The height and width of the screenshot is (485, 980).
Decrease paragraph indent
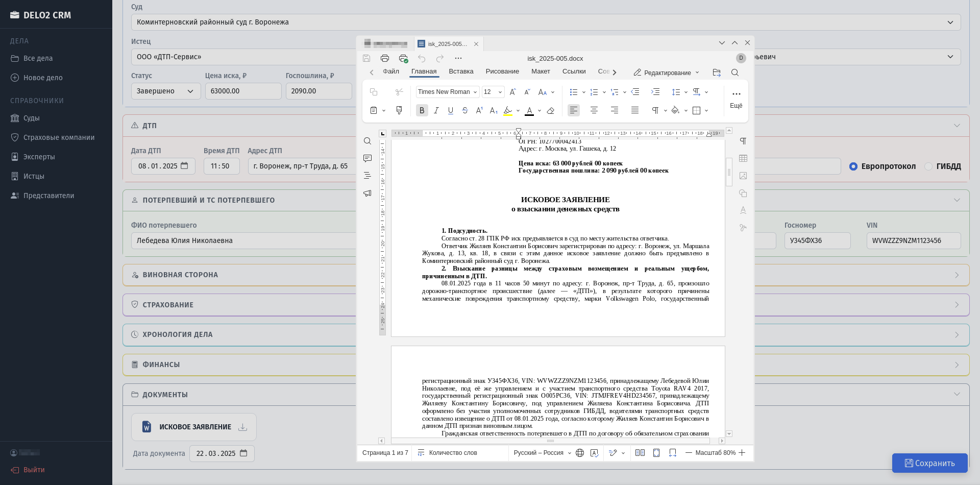[635, 92]
